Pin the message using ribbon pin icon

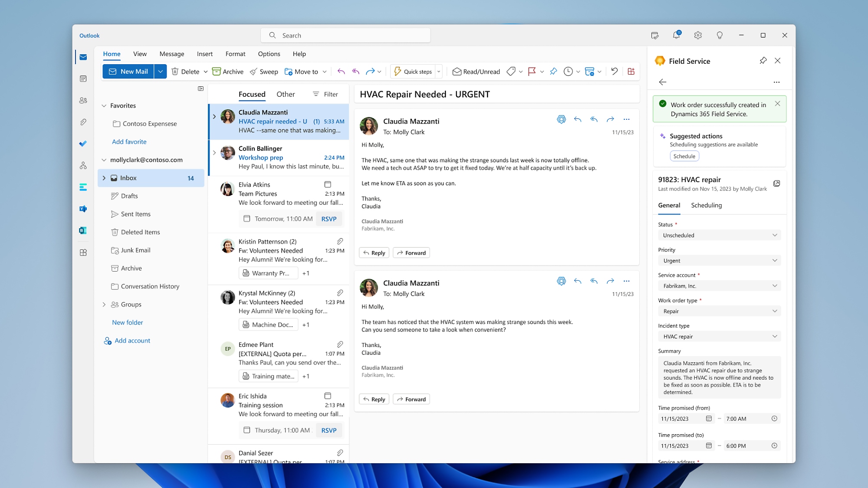click(553, 72)
